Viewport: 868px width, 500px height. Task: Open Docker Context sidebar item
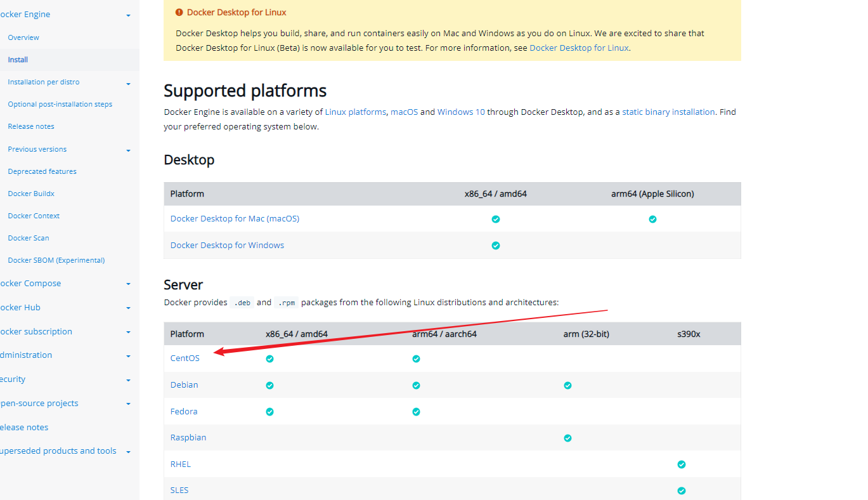tap(34, 216)
